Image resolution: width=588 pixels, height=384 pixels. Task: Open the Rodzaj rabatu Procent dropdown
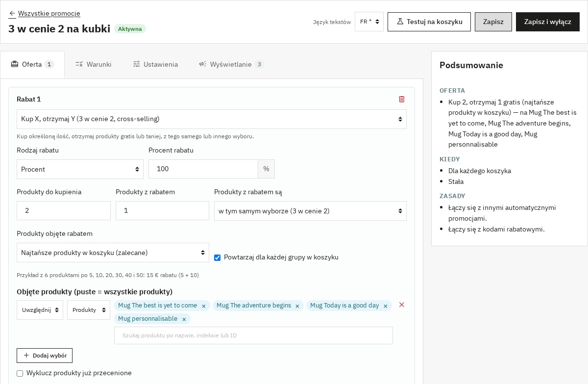pos(80,169)
